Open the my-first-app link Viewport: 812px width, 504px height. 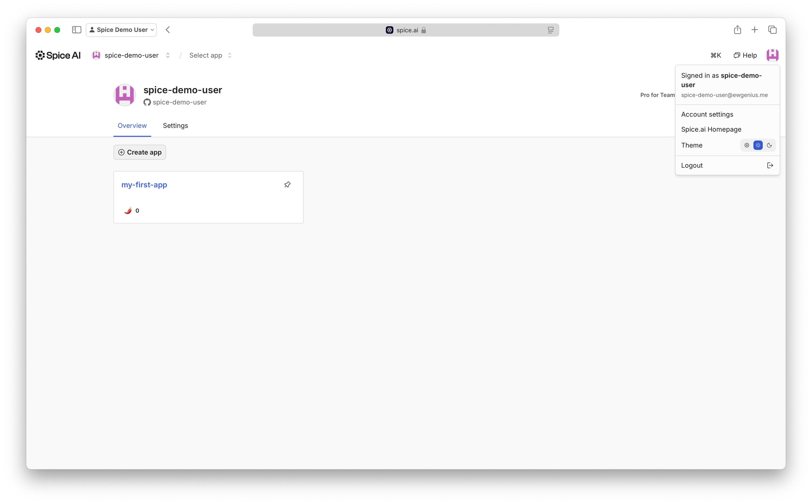[144, 185]
